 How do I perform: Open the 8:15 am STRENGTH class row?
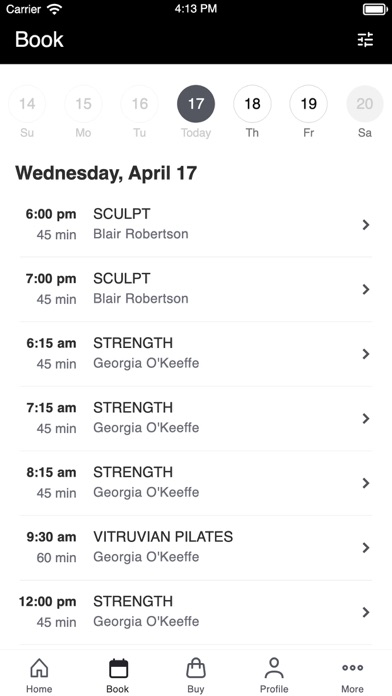tap(196, 483)
